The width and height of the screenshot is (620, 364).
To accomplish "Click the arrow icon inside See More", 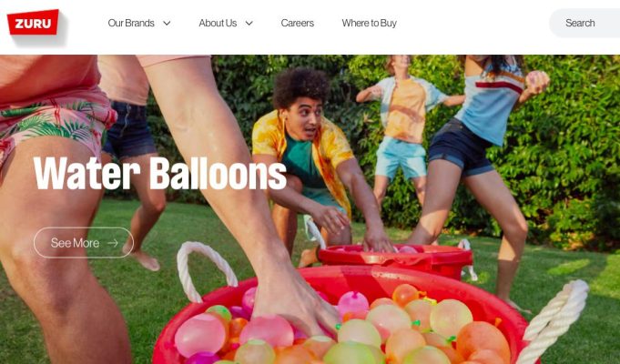I will pos(113,243).
